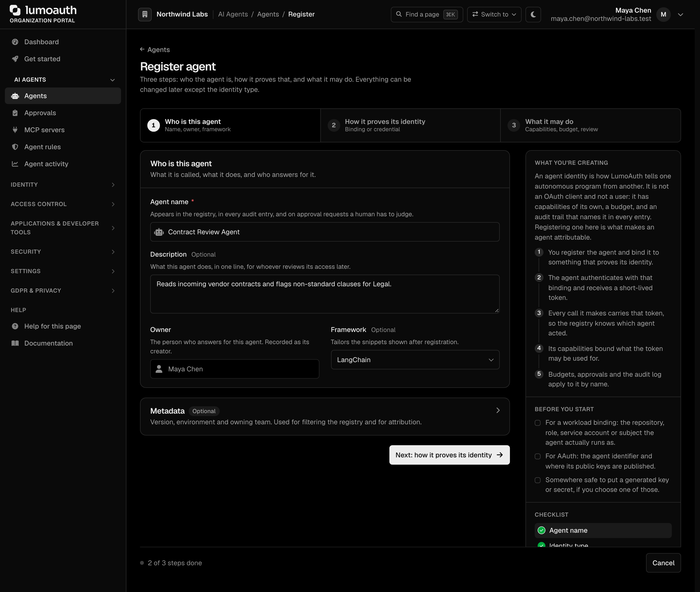
Task: Click search magnifier in Find a page
Action: (399, 14)
